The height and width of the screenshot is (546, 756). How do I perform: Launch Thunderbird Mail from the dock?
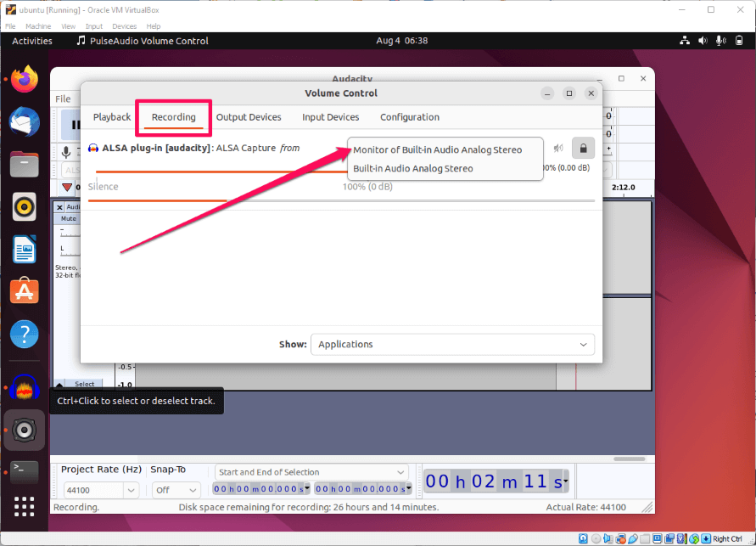click(24, 121)
